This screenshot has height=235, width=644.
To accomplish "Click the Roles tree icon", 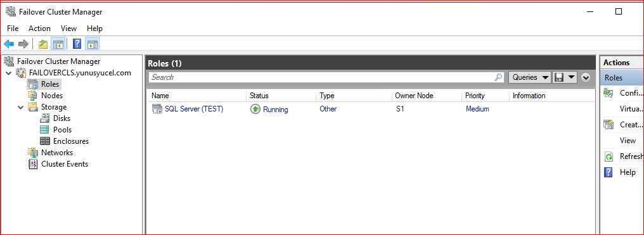I will [32, 84].
